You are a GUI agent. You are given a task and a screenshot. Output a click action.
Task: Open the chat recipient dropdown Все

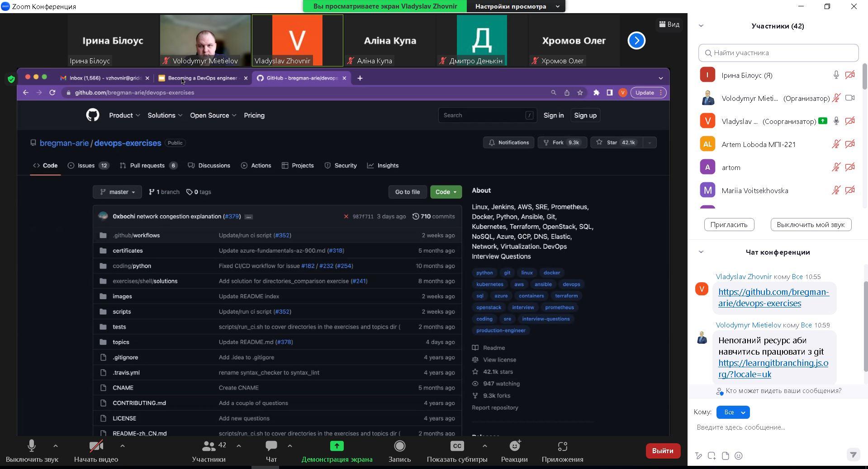pos(733,412)
